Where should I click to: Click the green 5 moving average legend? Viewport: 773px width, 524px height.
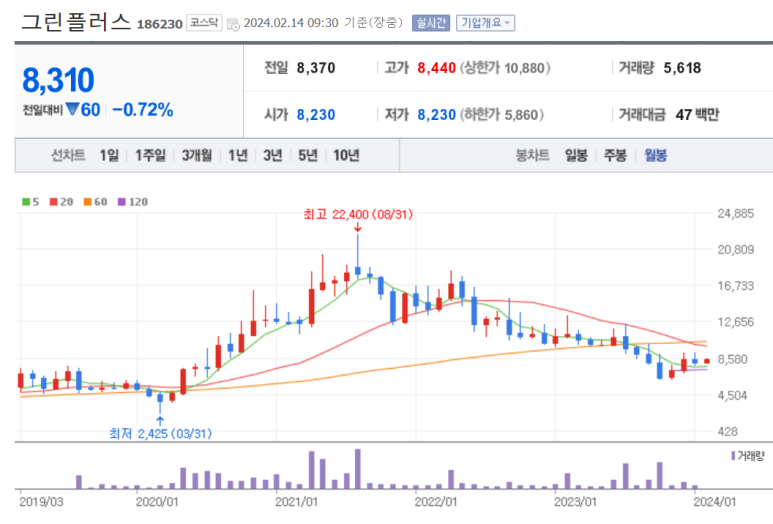tap(31, 202)
